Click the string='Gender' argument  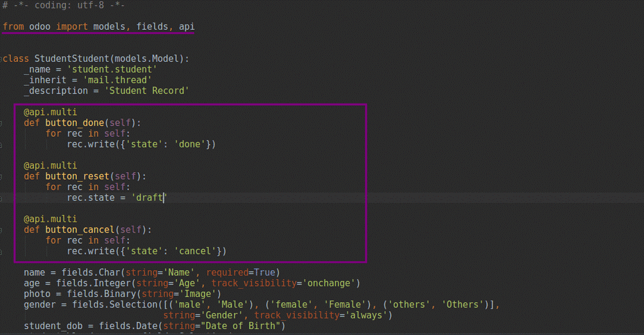[203, 315]
